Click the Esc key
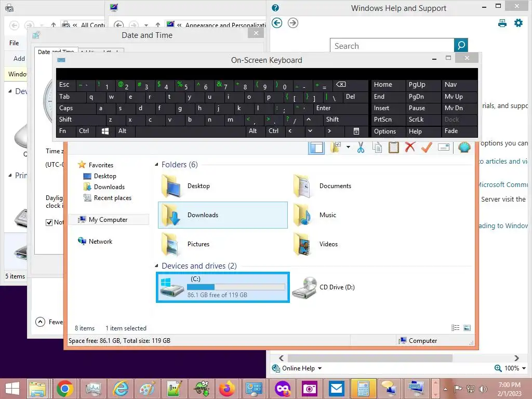The width and height of the screenshot is (532, 399). pos(66,85)
